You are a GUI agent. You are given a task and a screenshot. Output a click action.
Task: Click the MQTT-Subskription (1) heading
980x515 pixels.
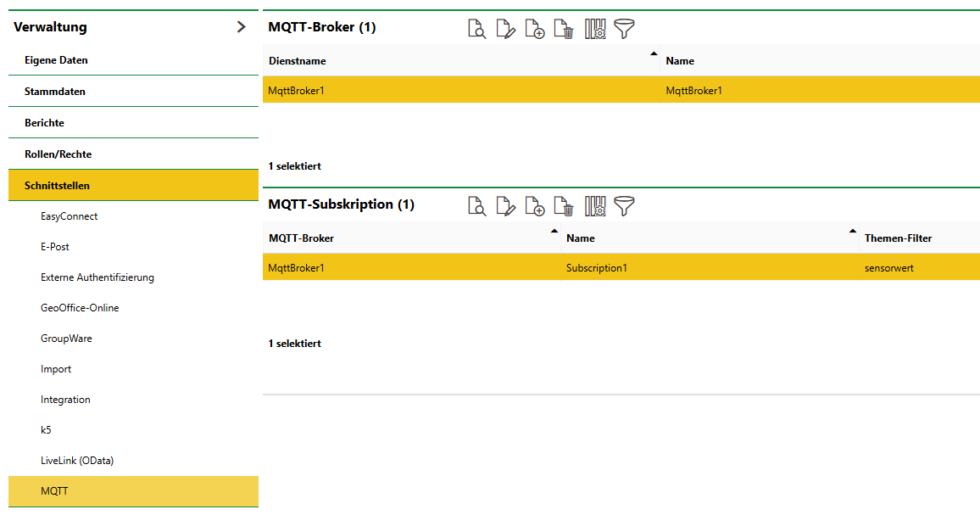[x=342, y=204]
